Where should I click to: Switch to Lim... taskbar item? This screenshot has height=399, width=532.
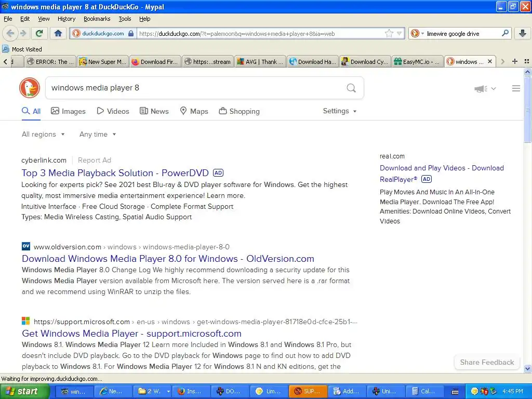point(269,392)
